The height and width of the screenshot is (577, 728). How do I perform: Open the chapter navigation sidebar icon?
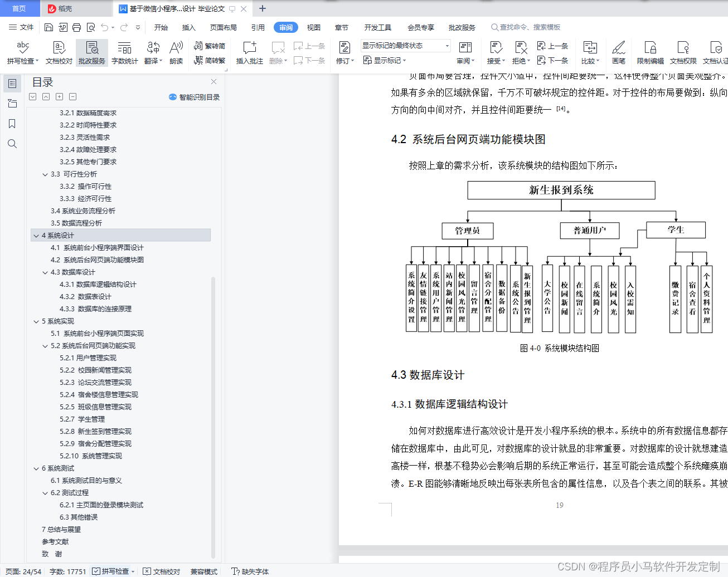(x=12, y=104)
